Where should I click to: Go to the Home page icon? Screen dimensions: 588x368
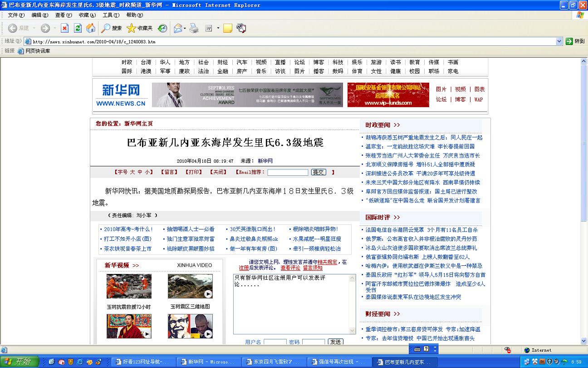pos(91,28)
